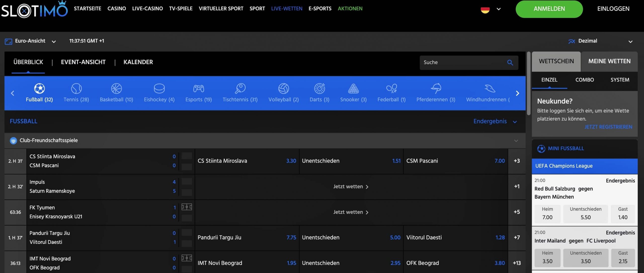Image resolution: width=644 pixels, height=273 pixels.
Task: Open the language selector chevron
Action: tap(499, 9)
